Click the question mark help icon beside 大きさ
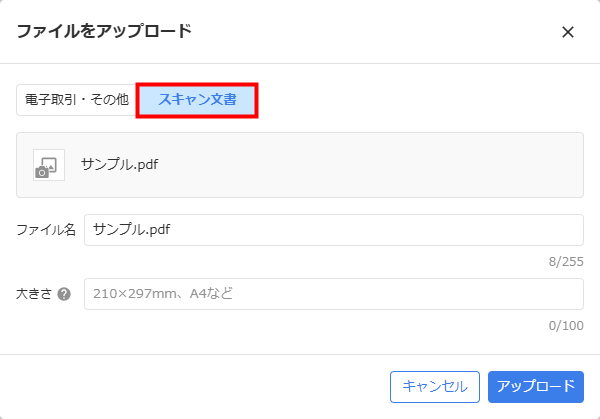This screenshot has width=600, height=419. click(64, 294)
